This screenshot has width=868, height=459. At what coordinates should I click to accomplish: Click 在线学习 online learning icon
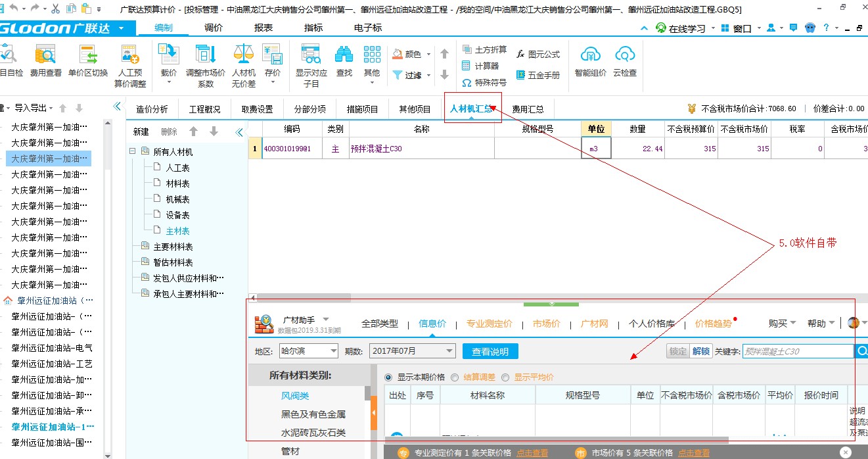pos(660,28)
